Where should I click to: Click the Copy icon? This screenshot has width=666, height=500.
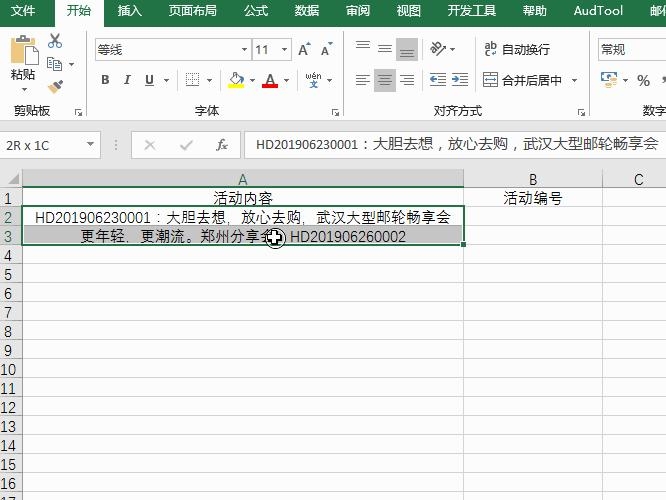[x=54, y=64]
